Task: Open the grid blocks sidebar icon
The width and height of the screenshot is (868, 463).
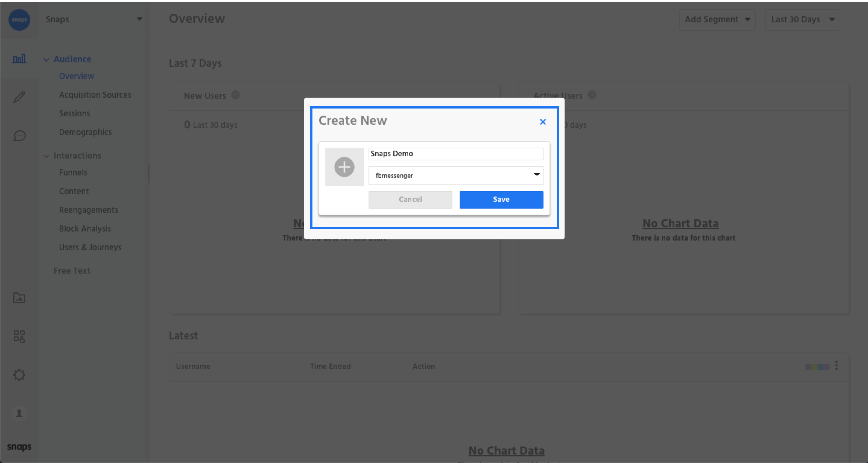Action: click(x=19, y=336)
